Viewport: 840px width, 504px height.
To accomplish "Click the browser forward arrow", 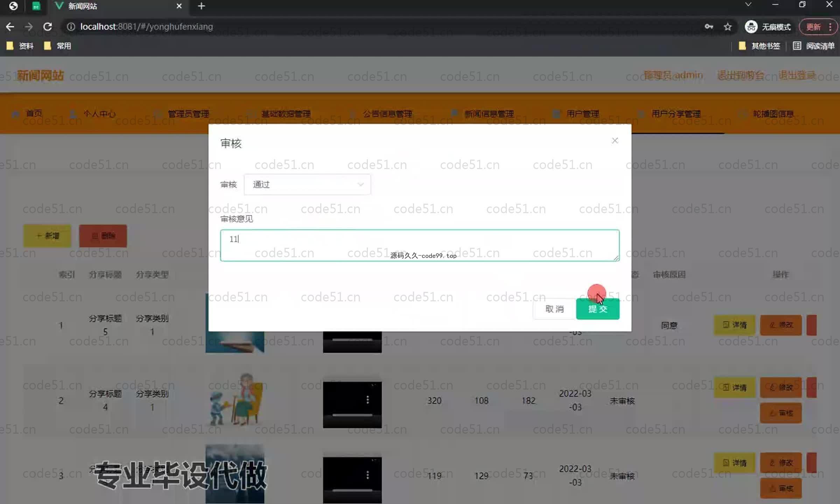I will [29, 27].
